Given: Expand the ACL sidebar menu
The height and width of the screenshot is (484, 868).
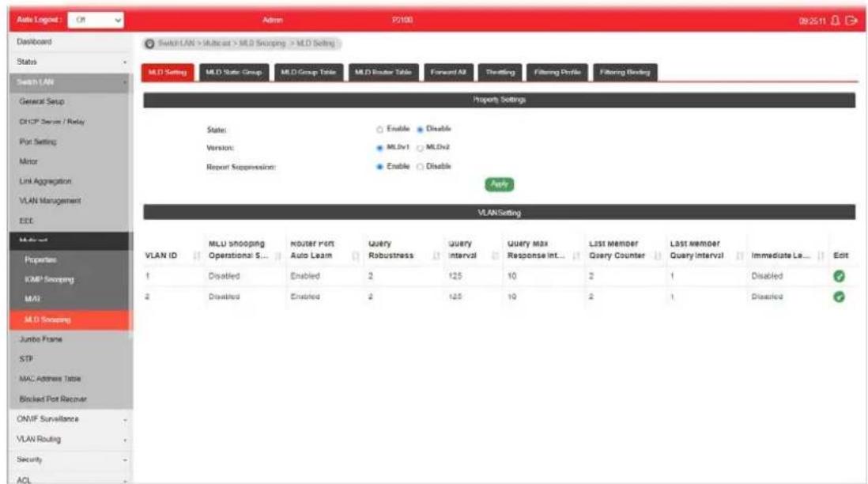Looking at the screenshot, I should [70, 479].
